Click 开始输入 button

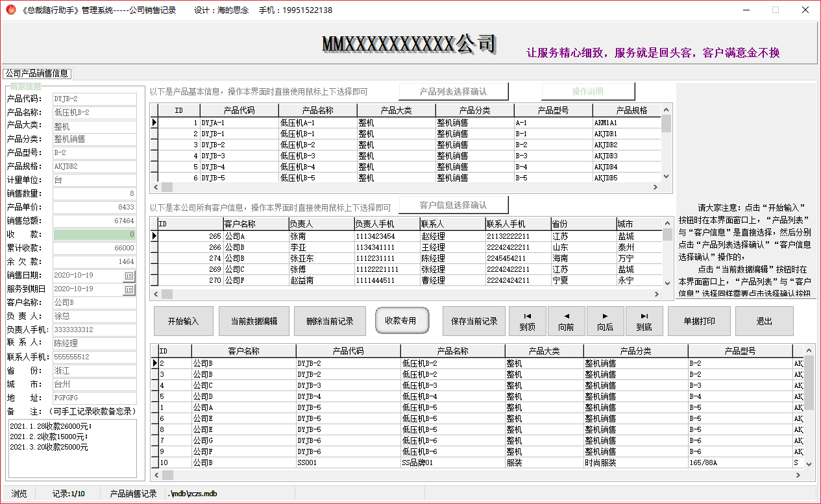[x=184, y=321]
